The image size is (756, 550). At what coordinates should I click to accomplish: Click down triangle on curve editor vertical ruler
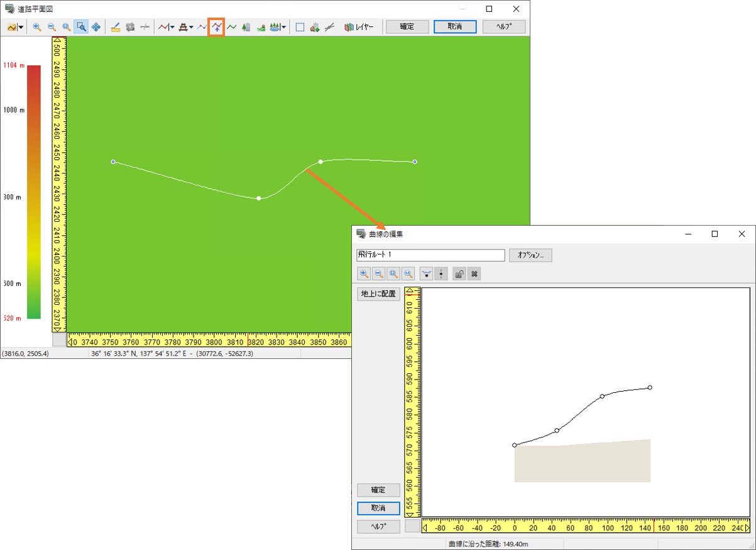pos(411,514)
